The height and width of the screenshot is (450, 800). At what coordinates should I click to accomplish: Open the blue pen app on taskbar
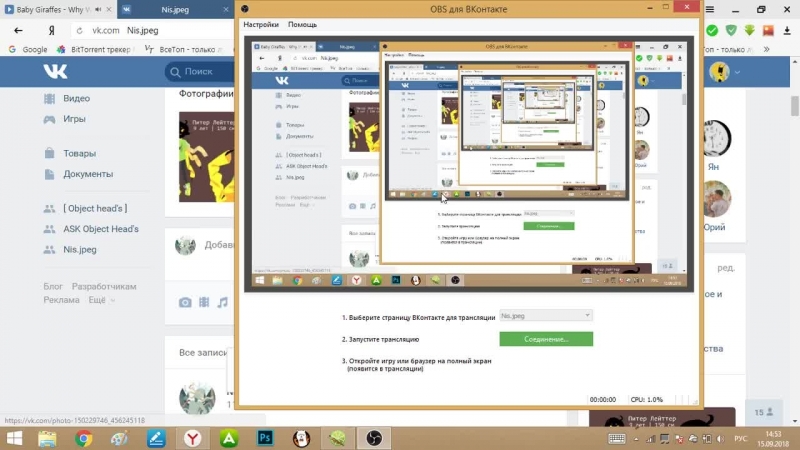(x=156, y=438)
